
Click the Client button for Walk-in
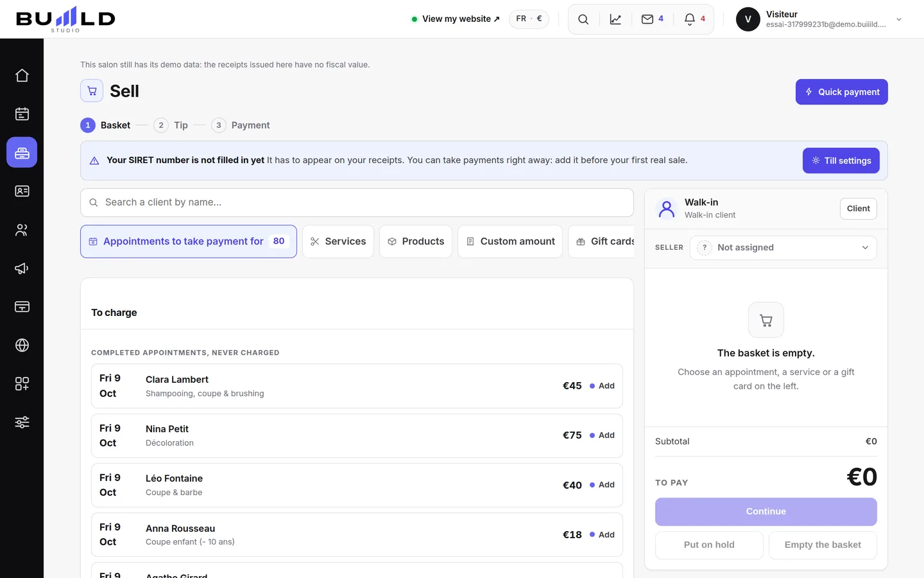click(x=859, y=209)
